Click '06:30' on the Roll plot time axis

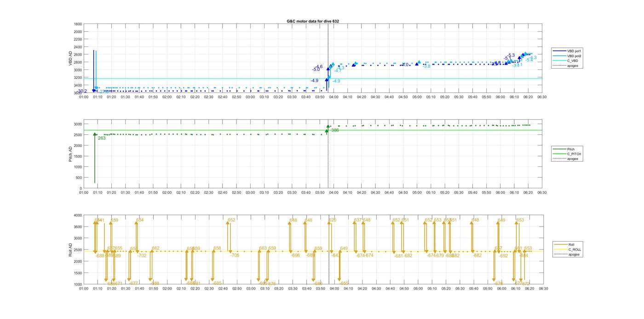click(x=543, y=289)
